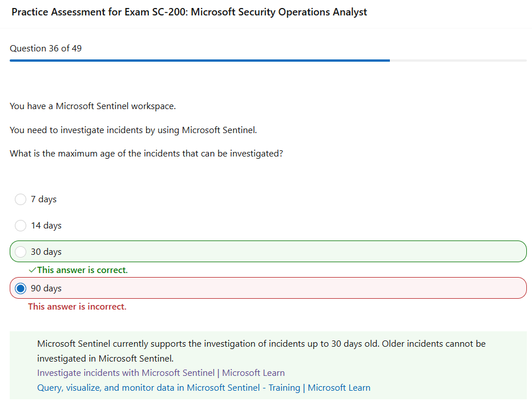This screenshot has width=532, height=405.
Task: Click the Question 36 of 49 label
Action: pyautogui.click(x=46, y=49)
